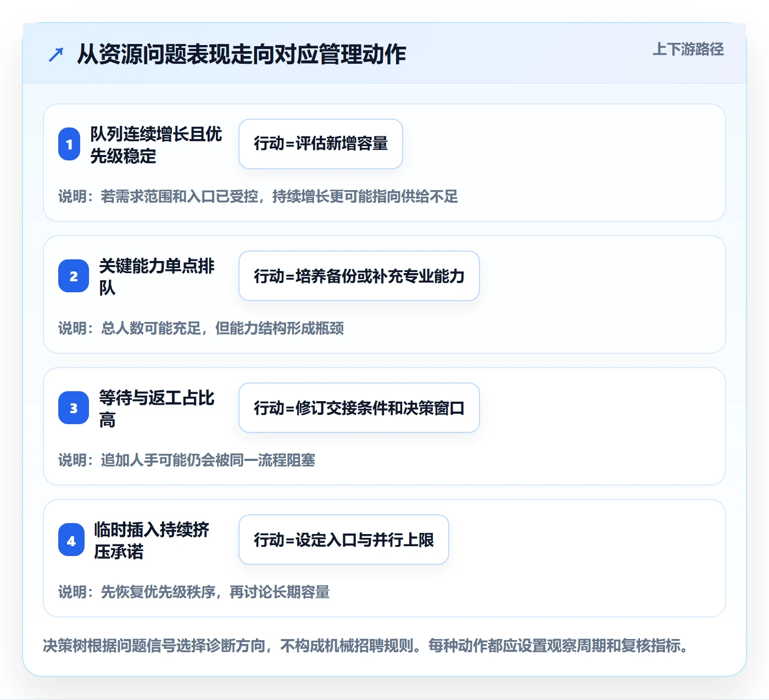Select the heading 从资源问题表现走向对应管理动作
The height and width of the screenshot is (700, 769).
[x=241, y=54]
